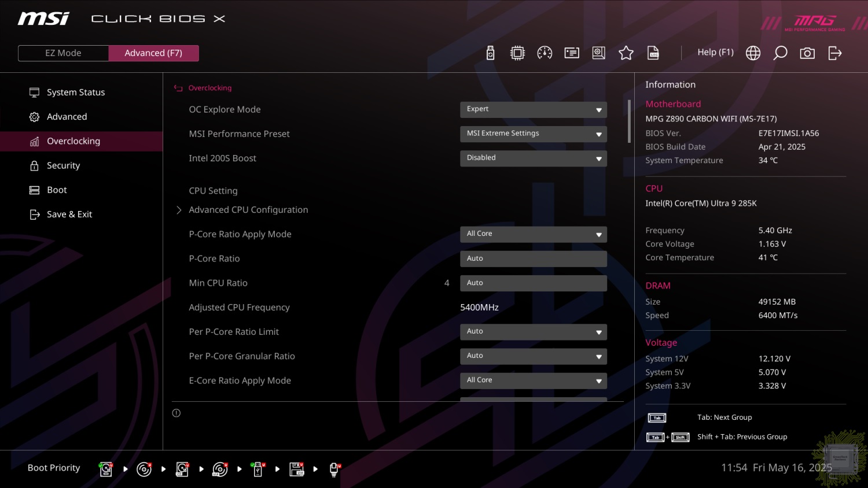Click the Core Temperature value 41 °C
This screenshot has height=488, width=868.
click(768, 257)
